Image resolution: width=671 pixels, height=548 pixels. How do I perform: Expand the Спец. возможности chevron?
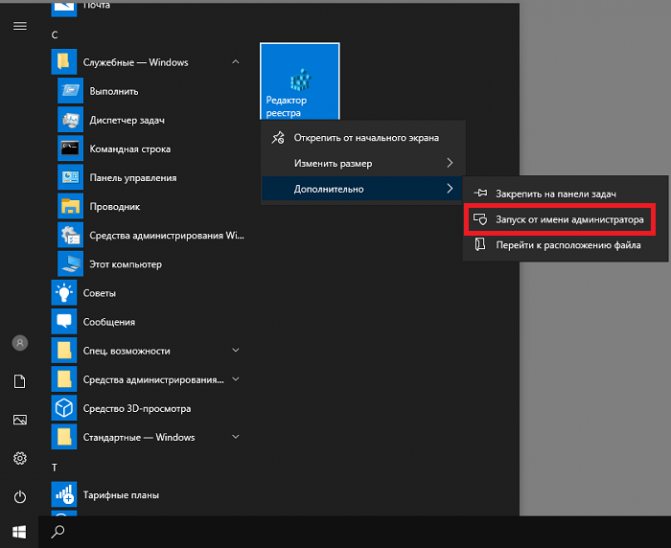pos(235,350)
